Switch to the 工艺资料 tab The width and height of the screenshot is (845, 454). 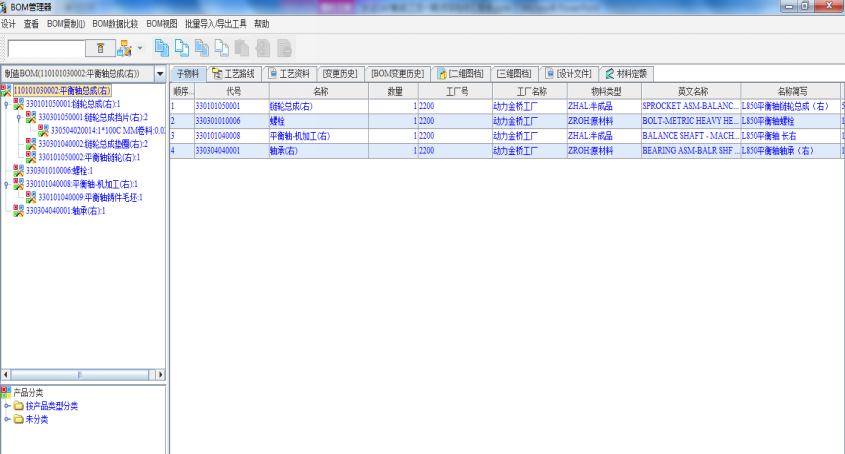point(289,74)
